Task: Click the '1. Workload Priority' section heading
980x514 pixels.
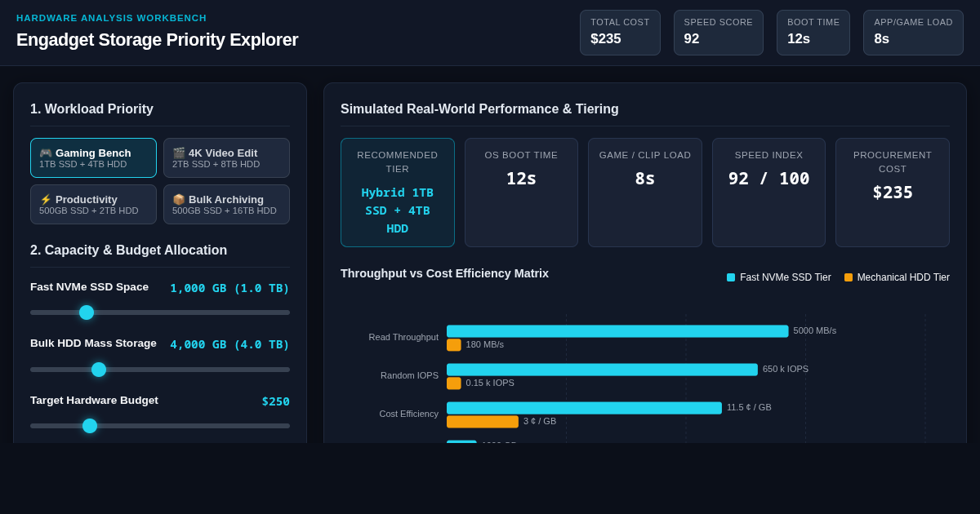Action: coord(91,109)
